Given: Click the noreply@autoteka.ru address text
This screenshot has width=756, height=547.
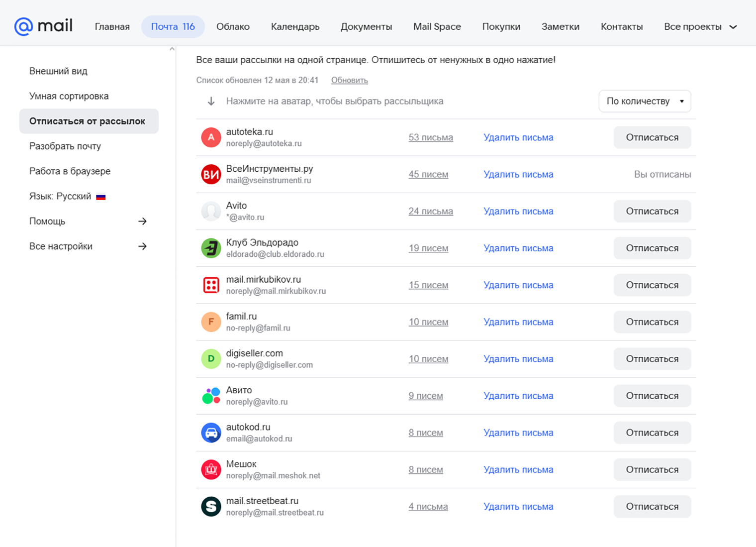Looking at the screenshot, I should (x=264, y=143).
